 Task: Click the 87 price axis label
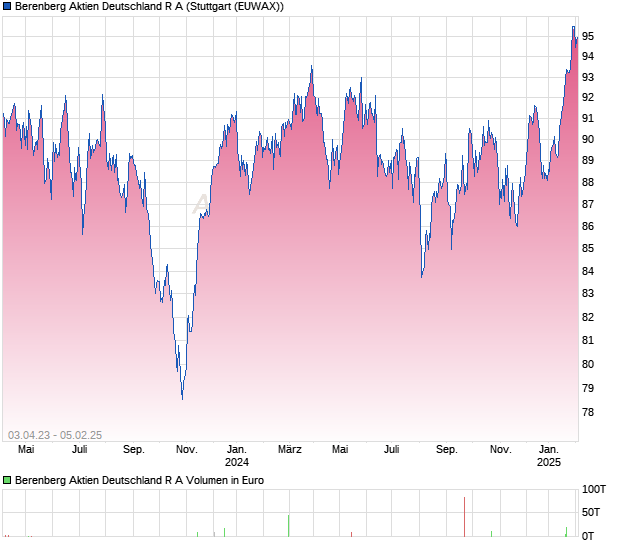point(588,204)
